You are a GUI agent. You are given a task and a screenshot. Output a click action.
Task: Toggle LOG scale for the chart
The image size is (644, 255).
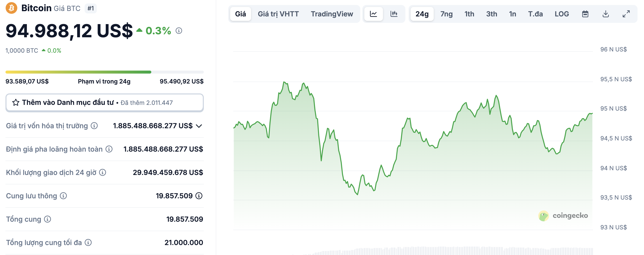point(561,14)
